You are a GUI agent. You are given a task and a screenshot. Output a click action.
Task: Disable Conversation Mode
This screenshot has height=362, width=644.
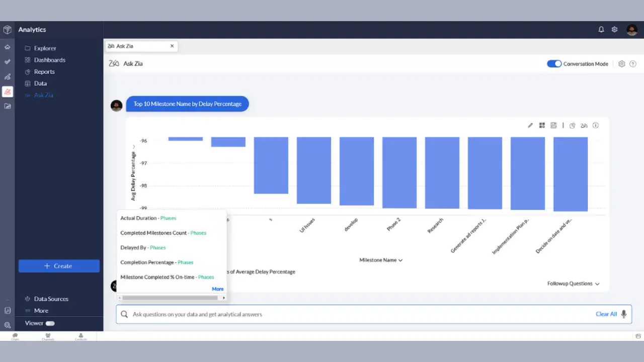(554, 63)
